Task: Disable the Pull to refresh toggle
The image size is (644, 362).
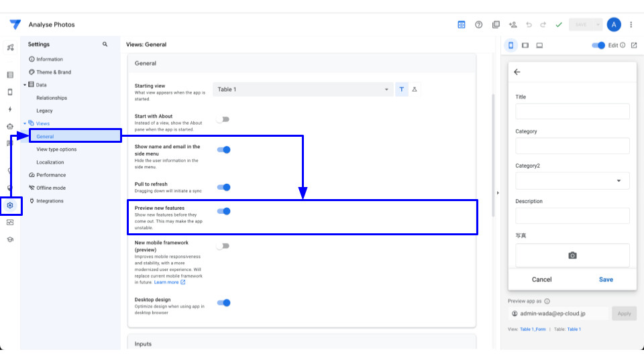Action: tap(223, 188)
